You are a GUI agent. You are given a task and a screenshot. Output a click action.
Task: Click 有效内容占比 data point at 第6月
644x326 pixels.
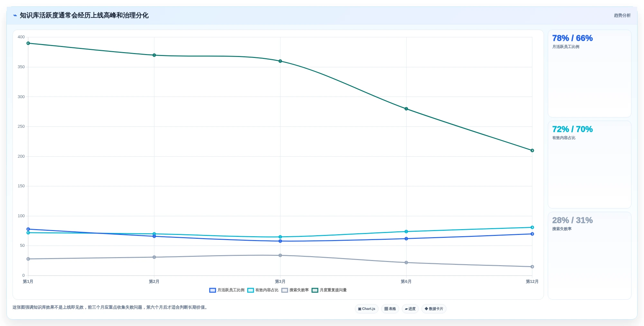[406, 232]
